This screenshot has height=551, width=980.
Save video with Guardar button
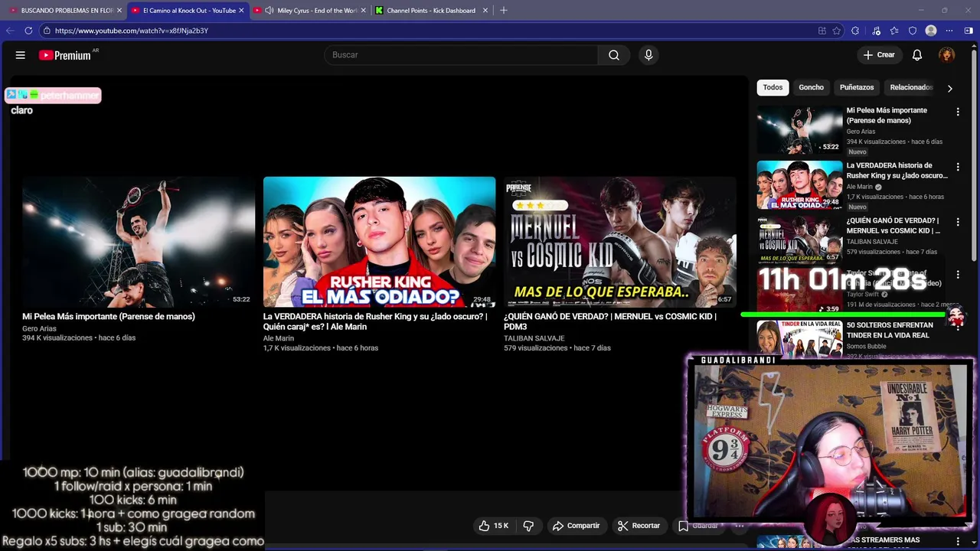698,526
